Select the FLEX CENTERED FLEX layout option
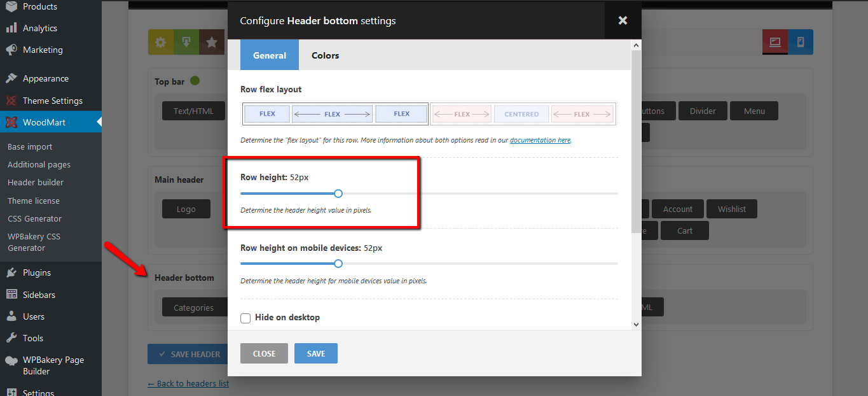Image resolution: width=868 pixels, height=396 pixels. click(x=523, y=114)
